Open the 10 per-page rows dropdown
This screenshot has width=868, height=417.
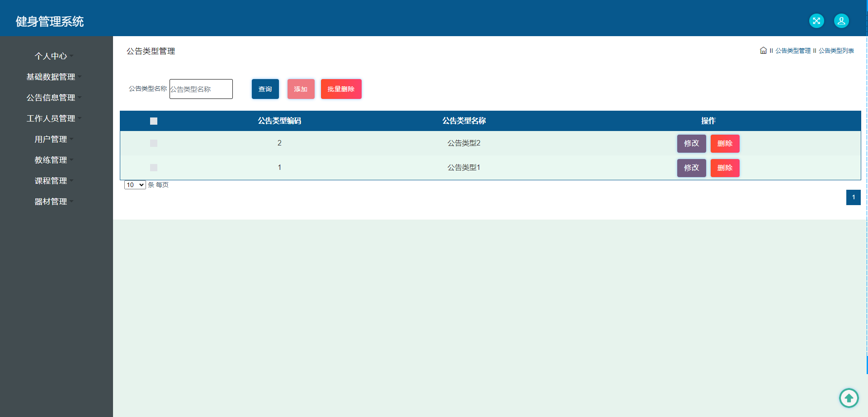pyautogui.click(x=135, y=185)
